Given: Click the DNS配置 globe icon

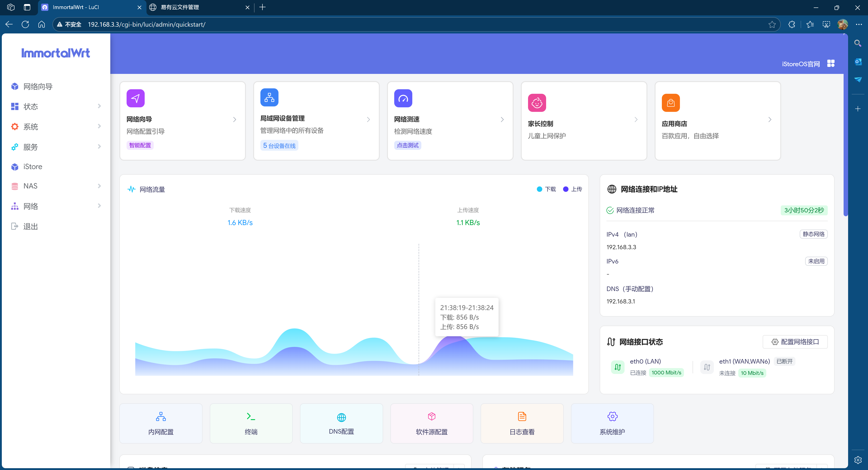Looking at the screenshot, I should tap(341, 417).
